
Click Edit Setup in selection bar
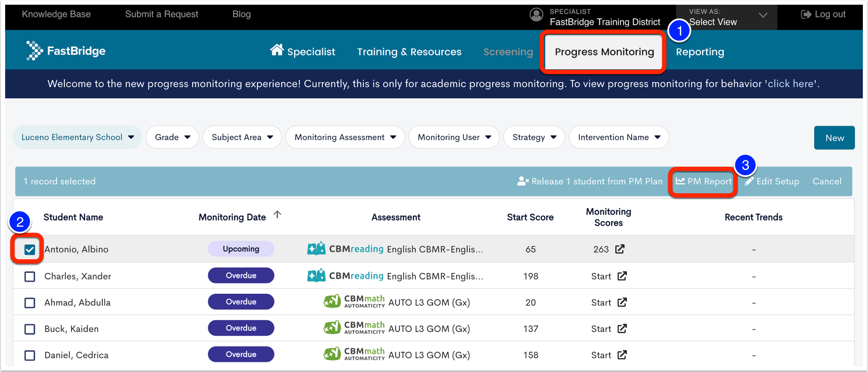[x=772, y=181]
